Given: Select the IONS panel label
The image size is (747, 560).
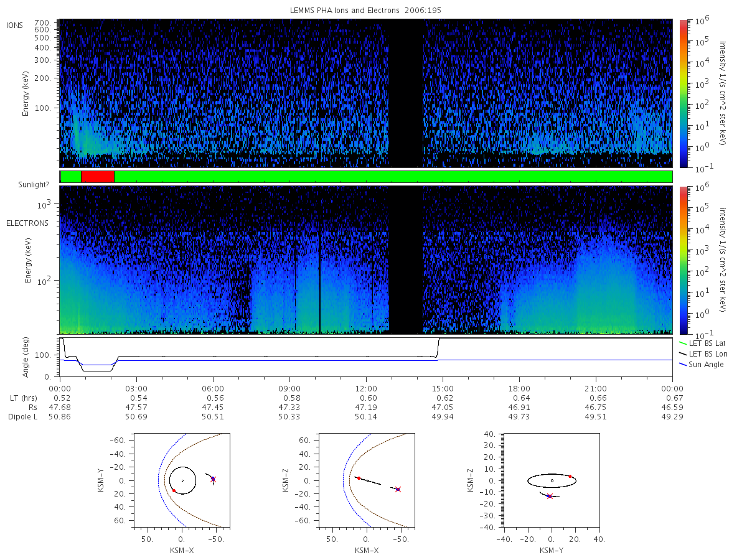Looking at the screenshot, I should [x=15, y=25].
